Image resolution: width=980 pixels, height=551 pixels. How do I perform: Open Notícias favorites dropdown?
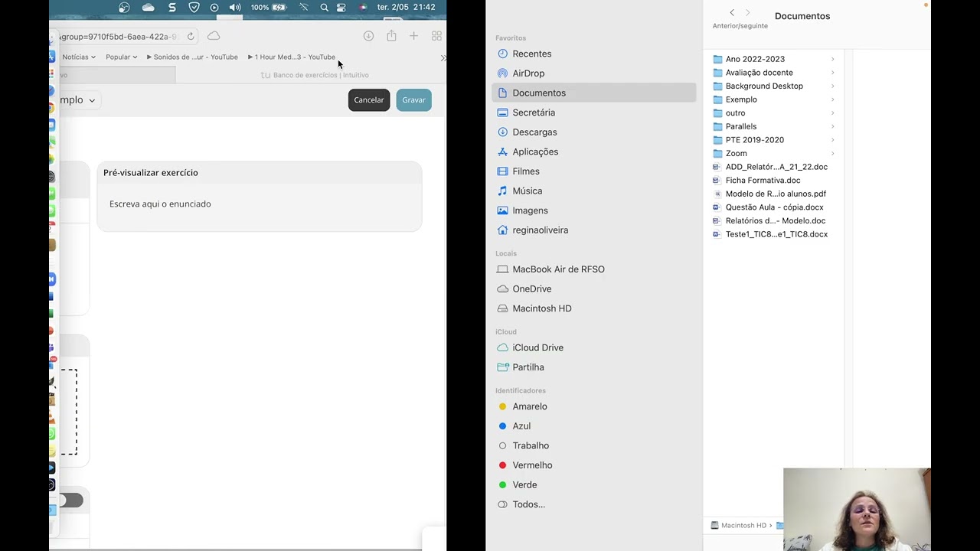point(79,57)
